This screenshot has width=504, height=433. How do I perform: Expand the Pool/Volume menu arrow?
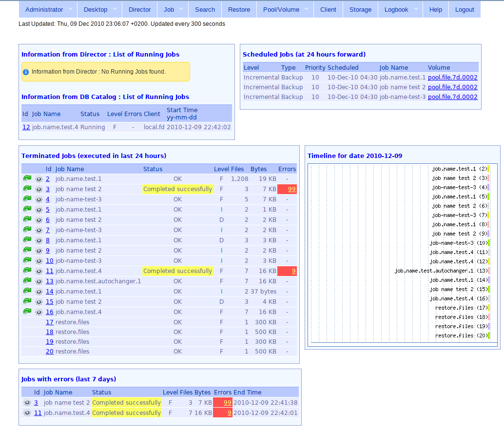(306, 9)
